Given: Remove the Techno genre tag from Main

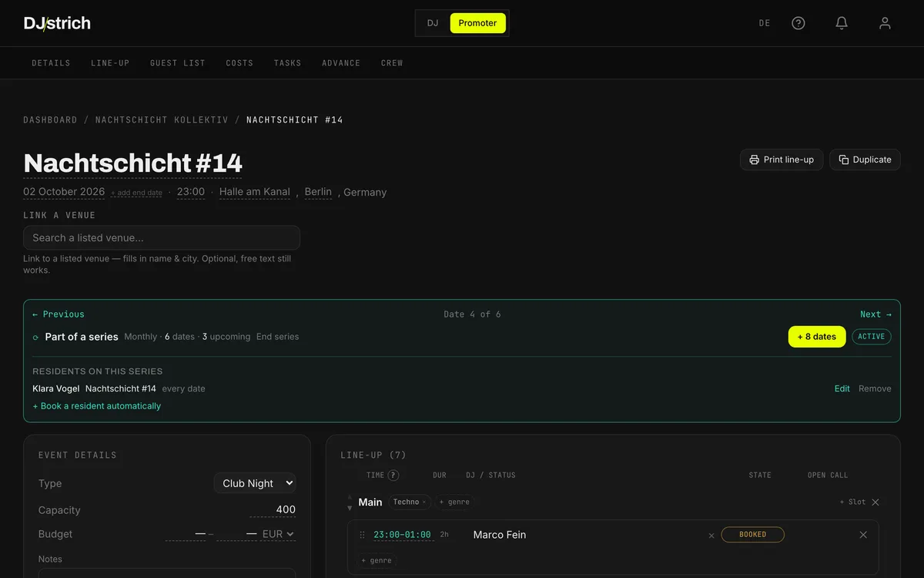Looking at the screenshot, I should click(x=423, y=502).
